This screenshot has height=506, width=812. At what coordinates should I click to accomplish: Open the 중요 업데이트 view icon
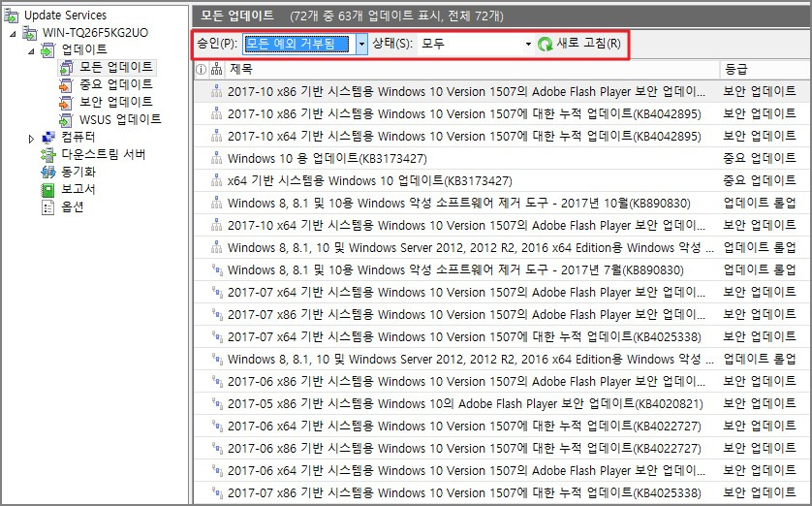(x=66, y=85)
